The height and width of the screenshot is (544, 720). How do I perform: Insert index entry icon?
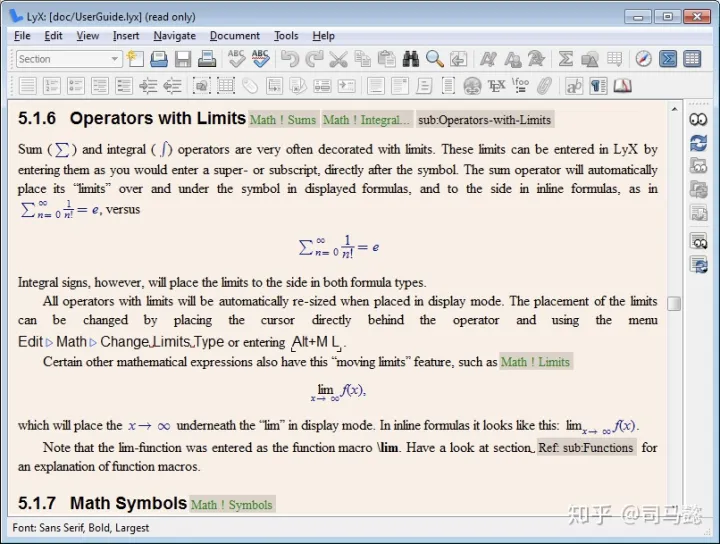pos(322,85)
